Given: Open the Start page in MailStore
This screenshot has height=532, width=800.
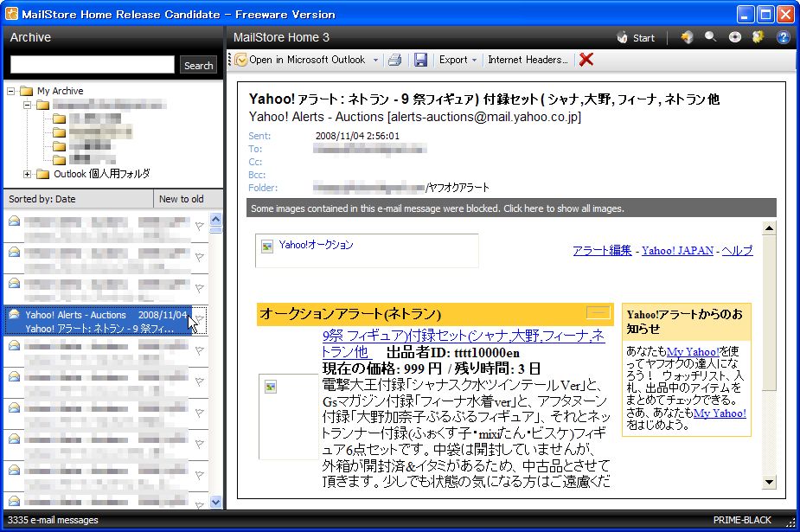Looking at the screenshot, I should tap(636, 38).
